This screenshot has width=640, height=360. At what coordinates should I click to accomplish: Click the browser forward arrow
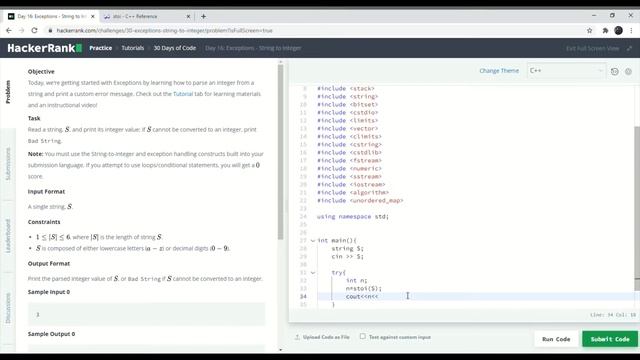pos(21,31)
